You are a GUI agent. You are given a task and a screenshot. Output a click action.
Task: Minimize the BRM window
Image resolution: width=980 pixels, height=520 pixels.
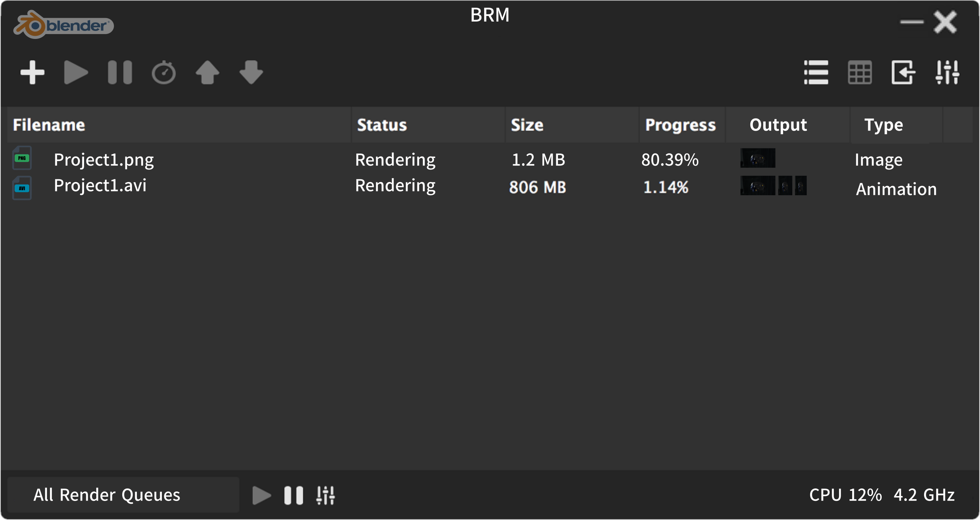912,22
